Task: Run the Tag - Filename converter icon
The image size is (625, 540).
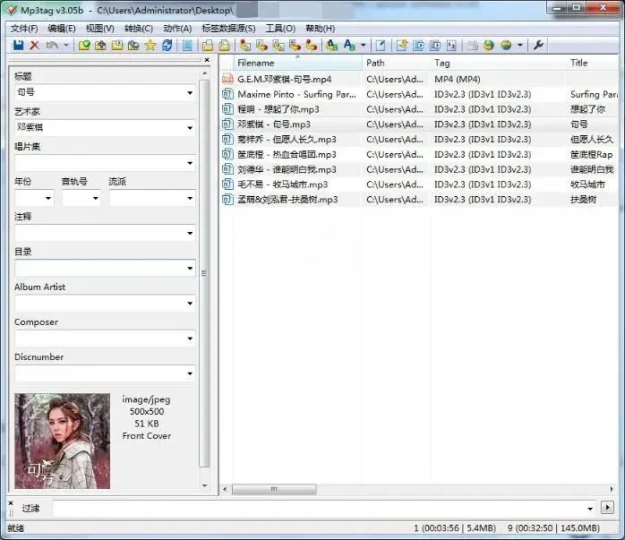Action: pyautogui.click(x=245, y=45)
